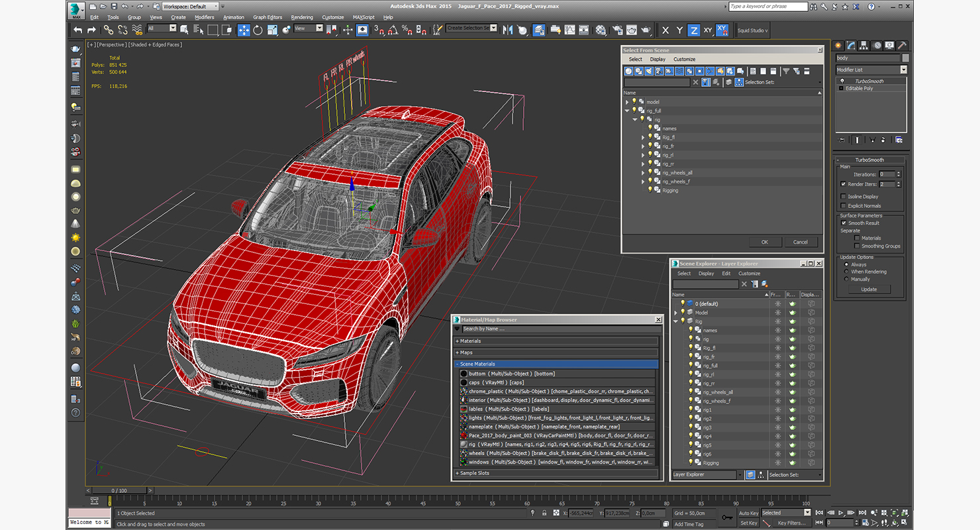Expand rig_wheels_all node in Select From Scene
980x530 pixels.
(642, 173)
